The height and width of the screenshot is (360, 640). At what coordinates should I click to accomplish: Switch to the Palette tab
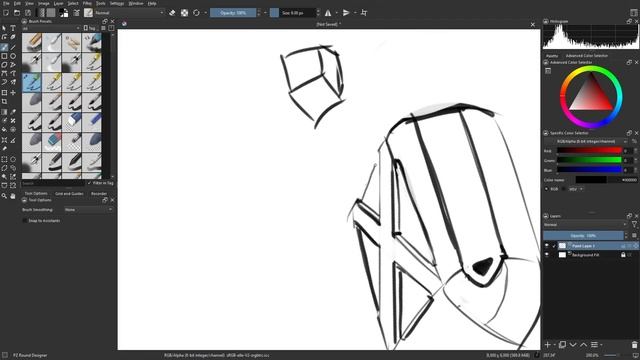pyautogui.click(x=552, y=56)
